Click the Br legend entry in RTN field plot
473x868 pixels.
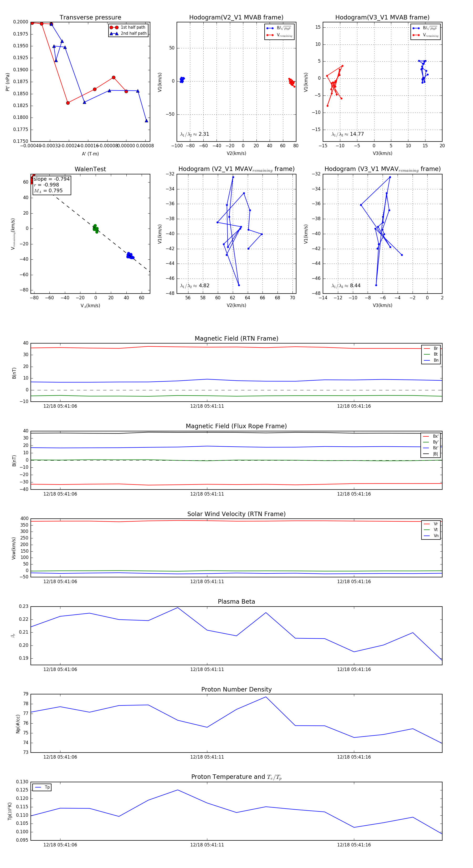[431, 349]
